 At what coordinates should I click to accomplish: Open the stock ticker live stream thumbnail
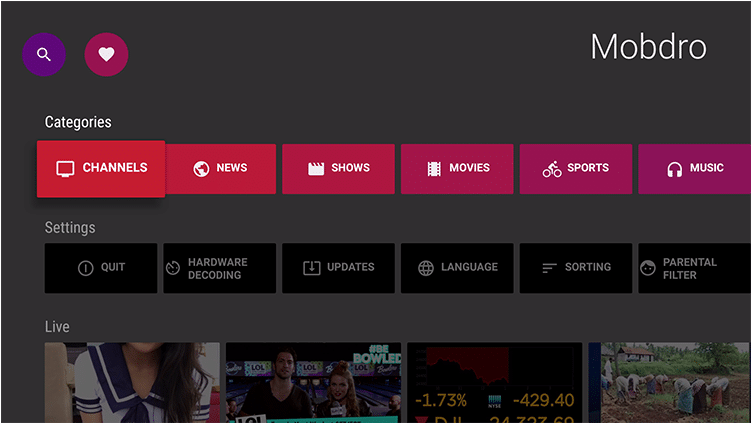494,382
